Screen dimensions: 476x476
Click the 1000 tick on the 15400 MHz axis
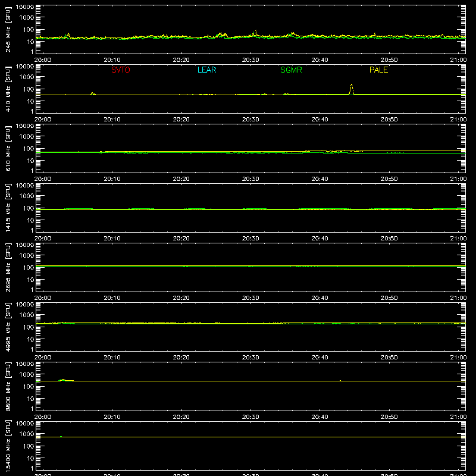(27, 434)
